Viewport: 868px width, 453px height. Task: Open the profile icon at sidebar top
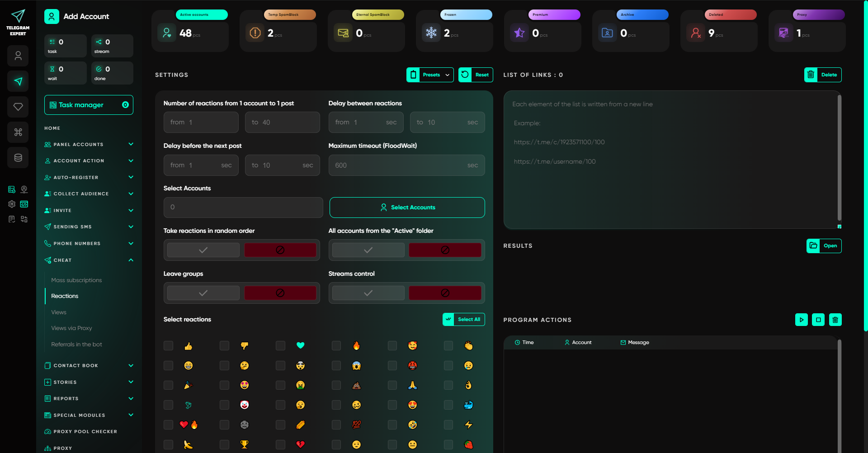coord(18,56)
